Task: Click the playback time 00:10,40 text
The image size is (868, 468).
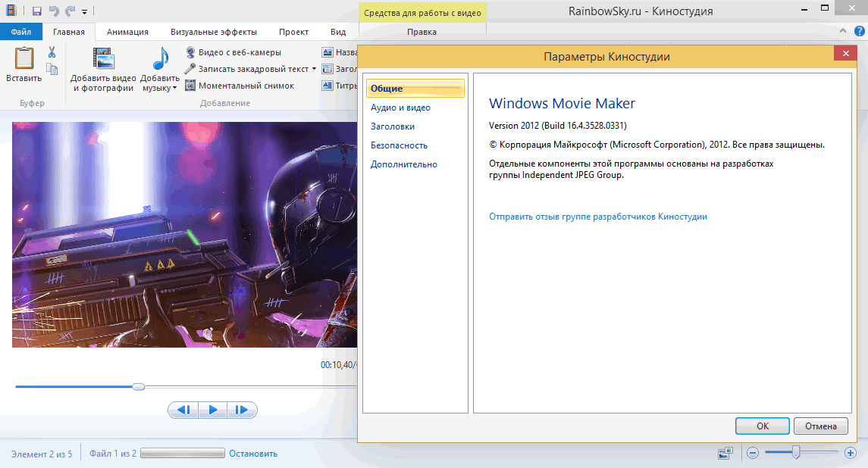Action: [x=338, y=365]
